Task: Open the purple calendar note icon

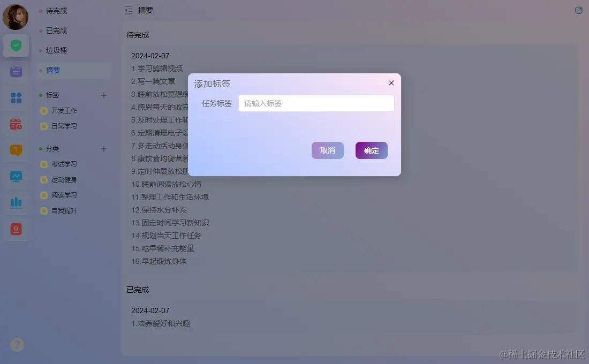Action: [x=16, y=71]
